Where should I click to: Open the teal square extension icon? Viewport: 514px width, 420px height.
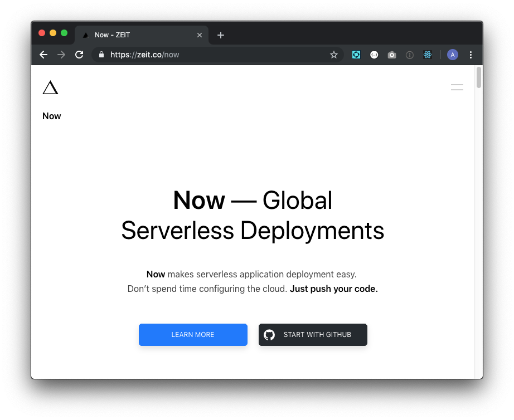click(x=356, y=55)
